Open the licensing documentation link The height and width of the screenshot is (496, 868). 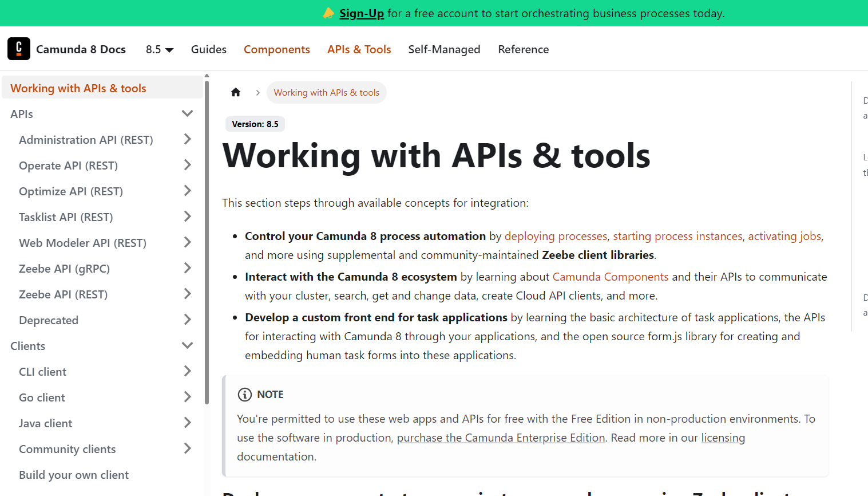tap(723, 438)
